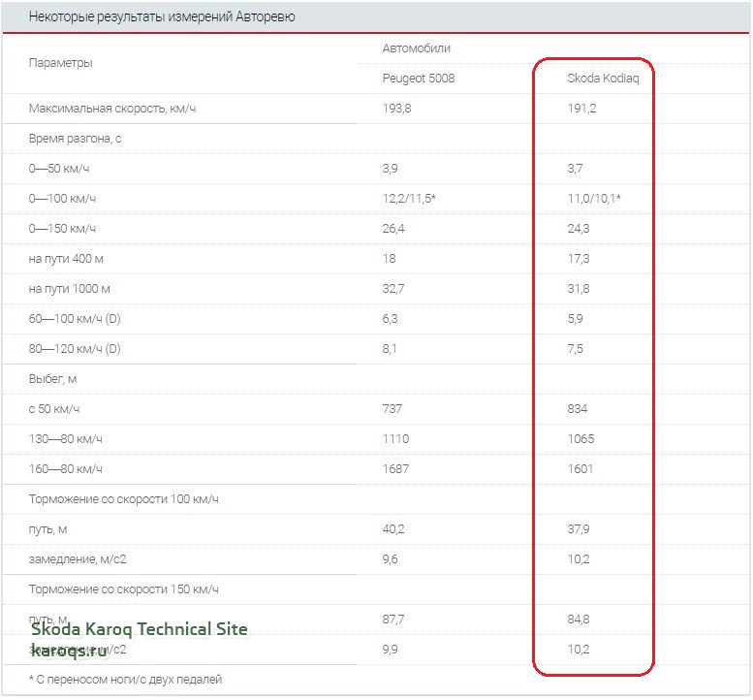Click the '0—50 км/ч' row label
The image size is (753, 700).
(59, 169)
